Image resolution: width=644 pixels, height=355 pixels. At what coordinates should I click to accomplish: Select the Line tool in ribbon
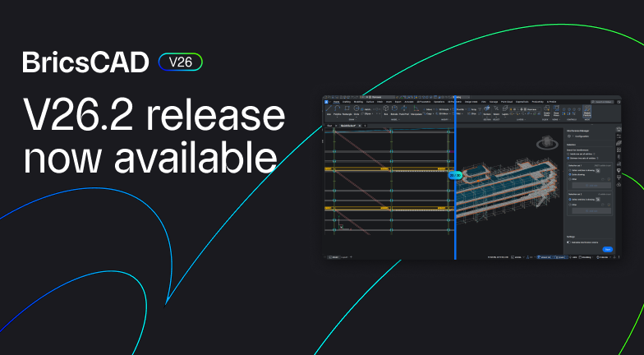coord(329,110)
